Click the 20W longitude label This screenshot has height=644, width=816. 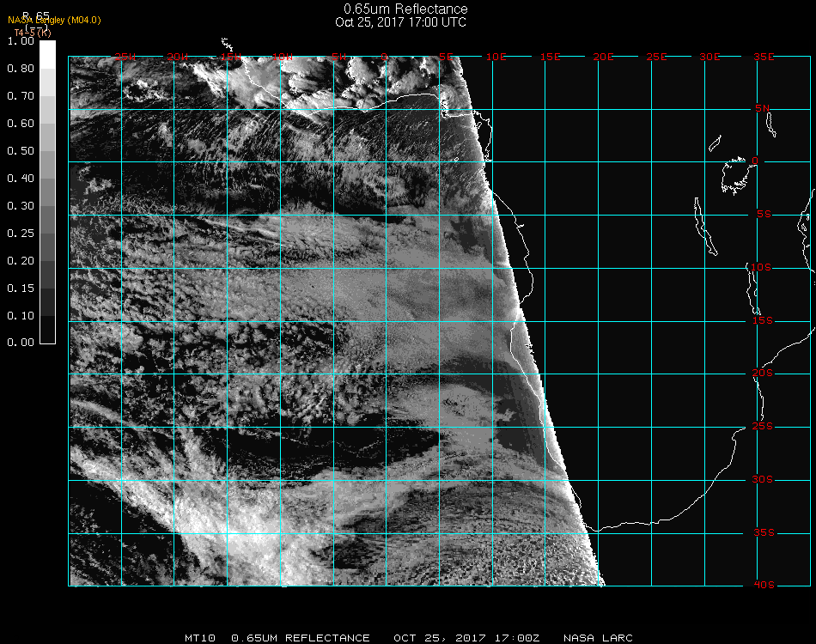tap(177, 57)
